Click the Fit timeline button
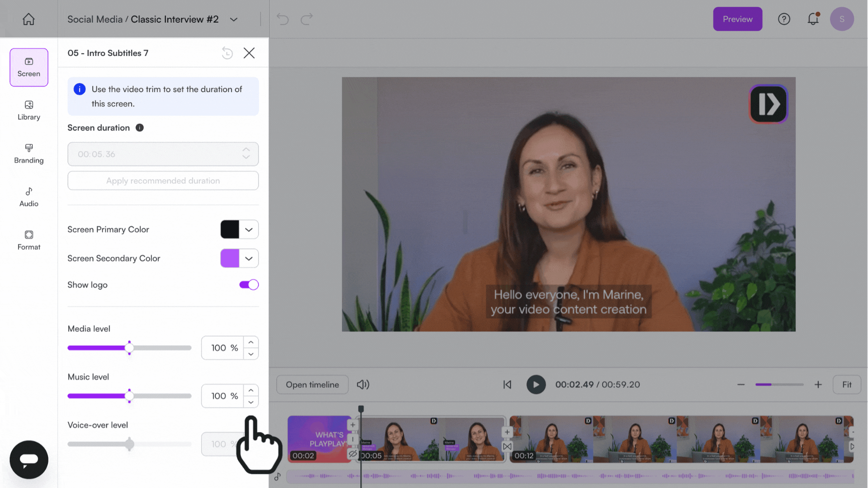Viewport: 868px width, 488px height. (x=847, y=385)
